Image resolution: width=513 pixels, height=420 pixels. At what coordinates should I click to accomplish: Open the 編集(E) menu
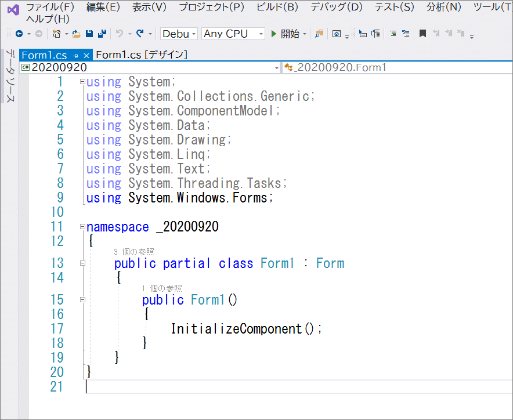click(x=103, y=7)
